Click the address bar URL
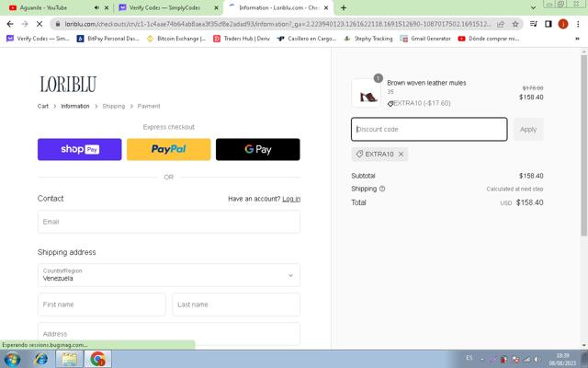The image size is (588, 368). coord(277,24)
